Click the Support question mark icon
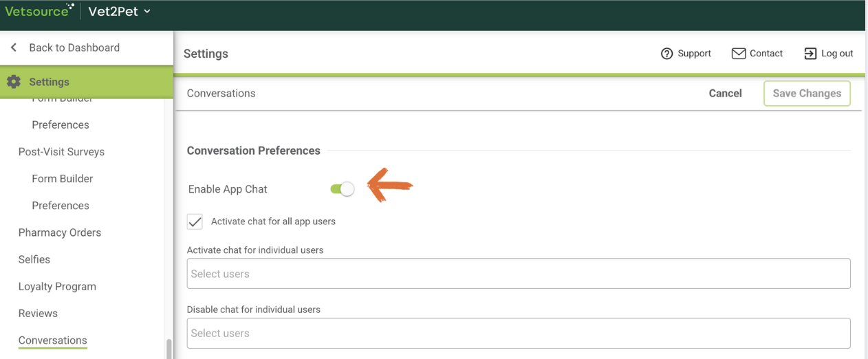The width and height of the screenshot is (868, 359). (666, 54)
